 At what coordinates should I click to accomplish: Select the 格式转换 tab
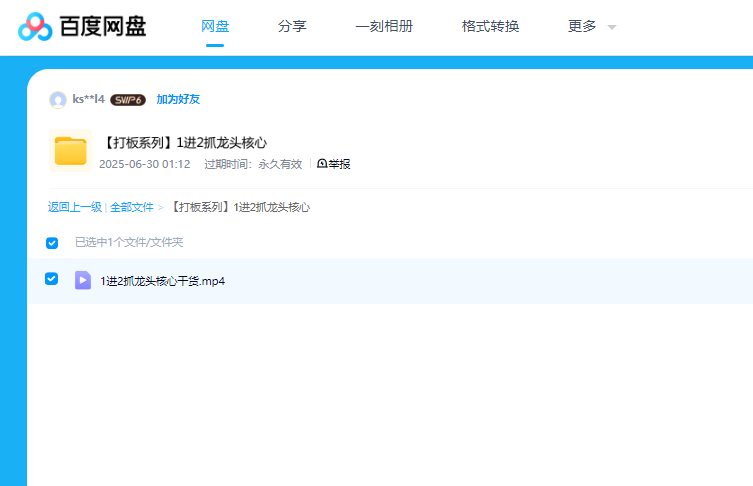[490, 27]
